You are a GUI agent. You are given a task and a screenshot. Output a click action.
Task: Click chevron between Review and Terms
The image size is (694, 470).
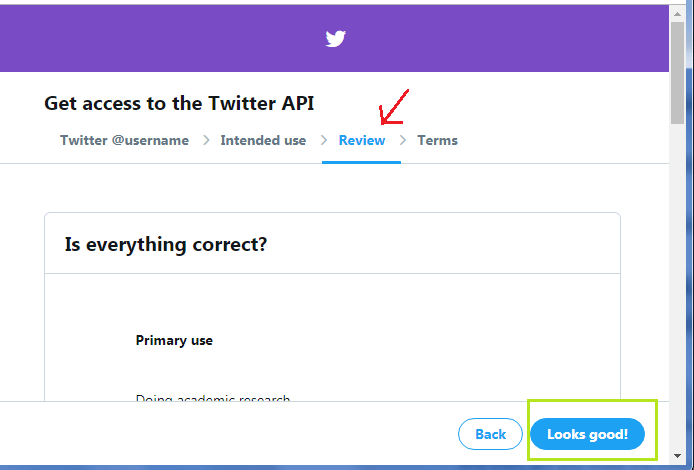coord(403,141)
